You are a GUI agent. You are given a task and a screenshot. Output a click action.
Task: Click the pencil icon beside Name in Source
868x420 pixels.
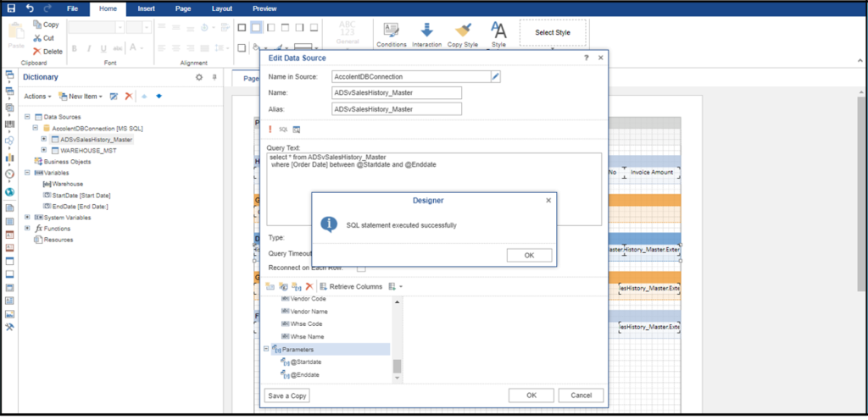(x=496, y=77)
